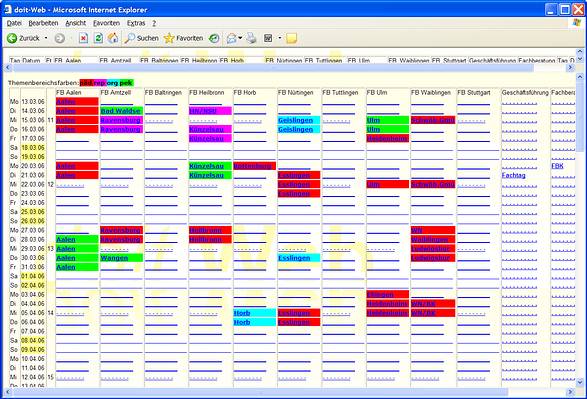Open the Favoriten star toolbar button
The image size is (587, 399).
[x=183, y=38]
